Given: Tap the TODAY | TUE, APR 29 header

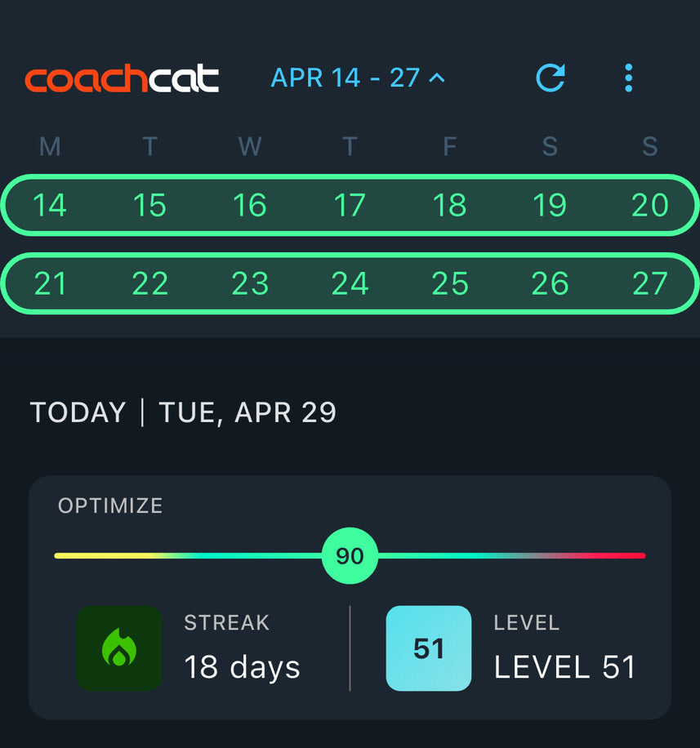Looking at the screenshot, I should [184, 412].
